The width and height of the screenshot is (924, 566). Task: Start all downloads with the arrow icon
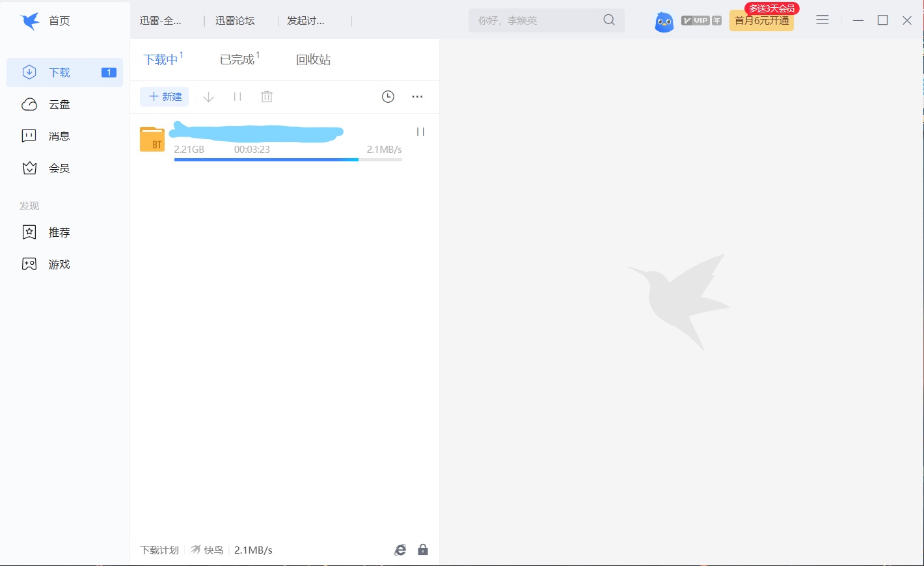click(x=208, y=96)
